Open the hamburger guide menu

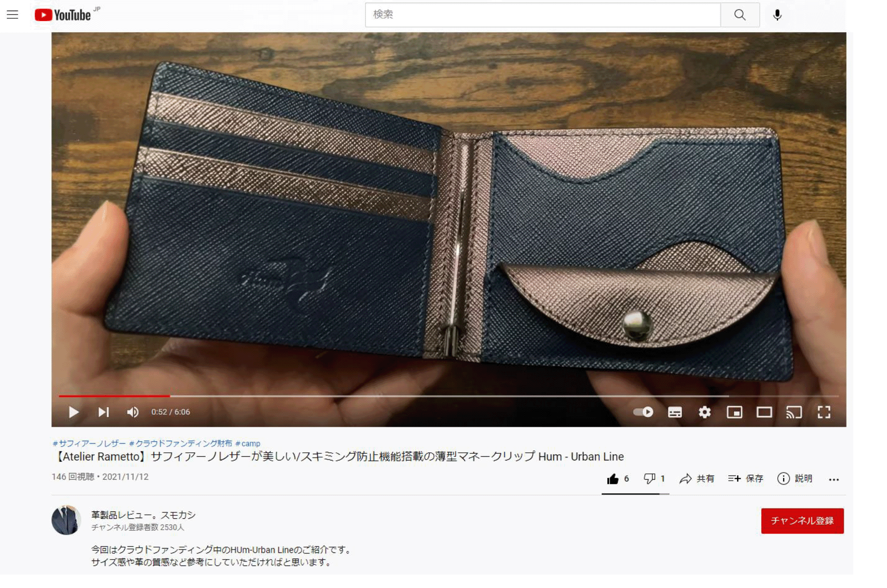tap(13, 15)
